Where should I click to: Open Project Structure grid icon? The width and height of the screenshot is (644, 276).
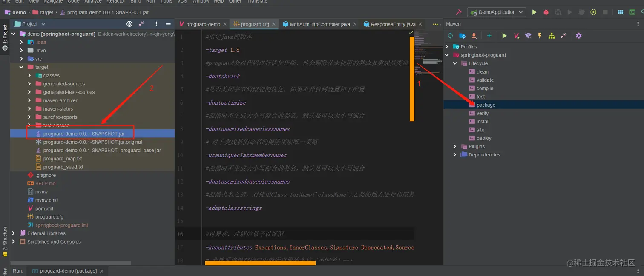coord(621,12)
